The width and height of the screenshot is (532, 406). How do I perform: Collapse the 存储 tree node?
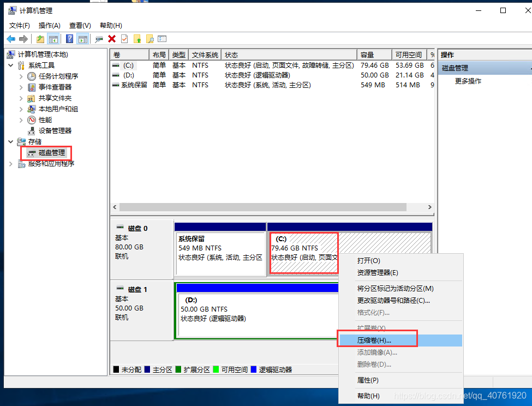[x=11, y=141]
